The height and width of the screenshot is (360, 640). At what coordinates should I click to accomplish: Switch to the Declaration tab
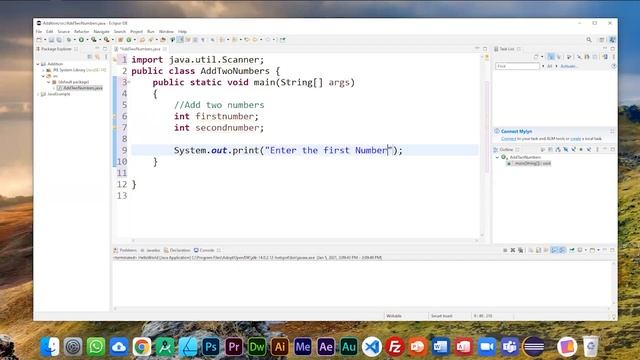pyautogui.click(x=177, y=250)
